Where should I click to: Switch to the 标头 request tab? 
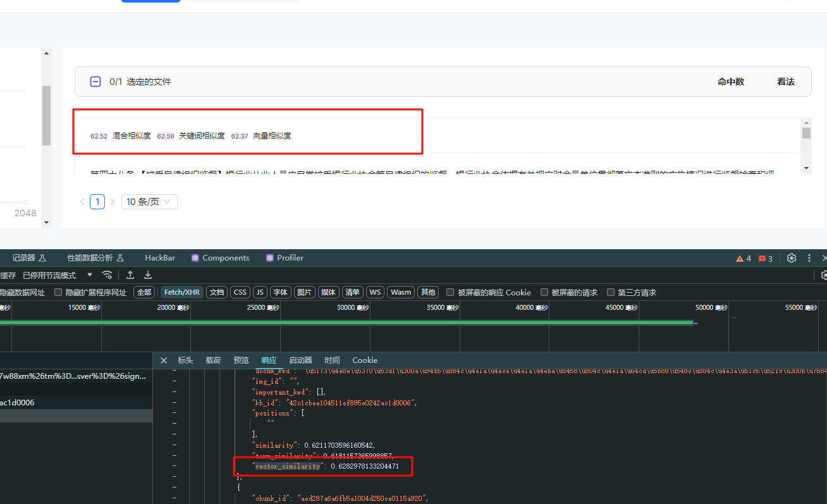(x=185, y=360)
